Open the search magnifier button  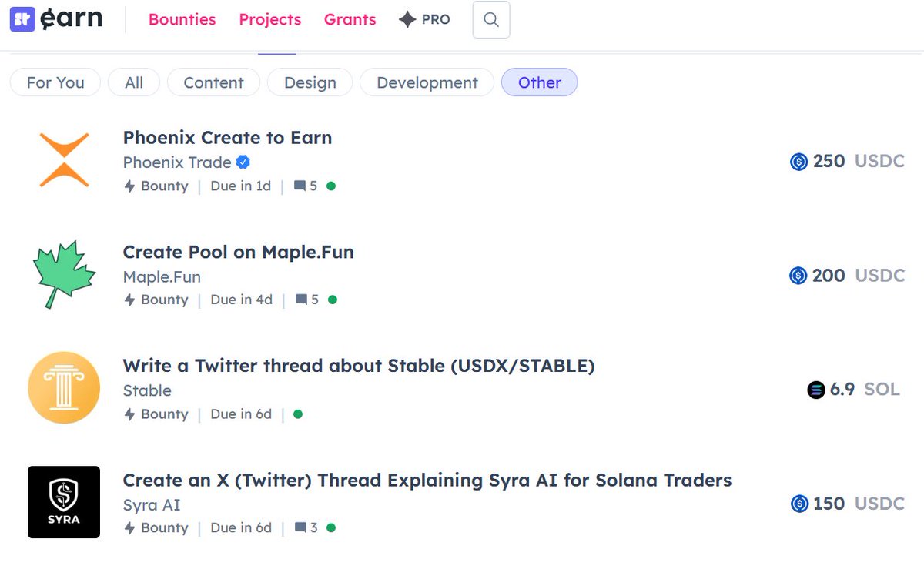pyautogui.click(x=491, y=20)
